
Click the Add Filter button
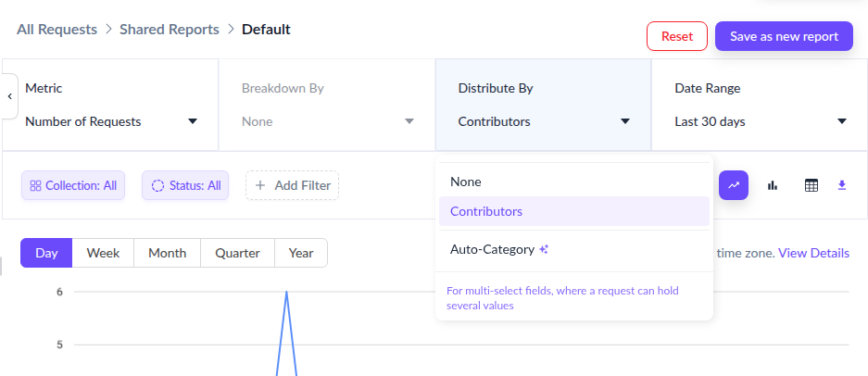[x=293, y=185]
